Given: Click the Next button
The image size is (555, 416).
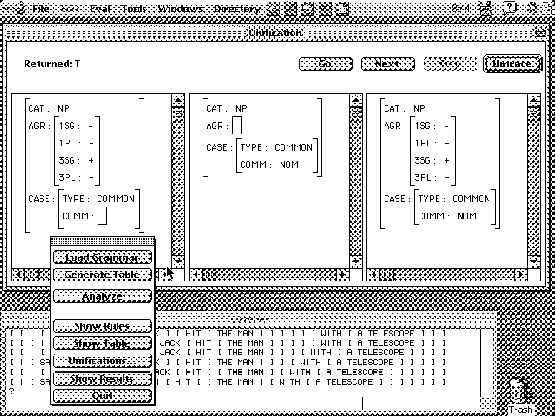Looking at the screenshot, I should 388,64.
